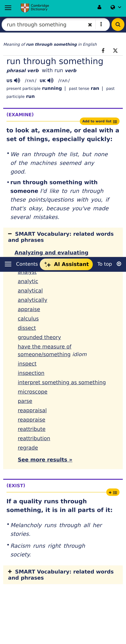Play the US pronunciation audio
Viewport: 126px width, 644px height.
point(17,80)
